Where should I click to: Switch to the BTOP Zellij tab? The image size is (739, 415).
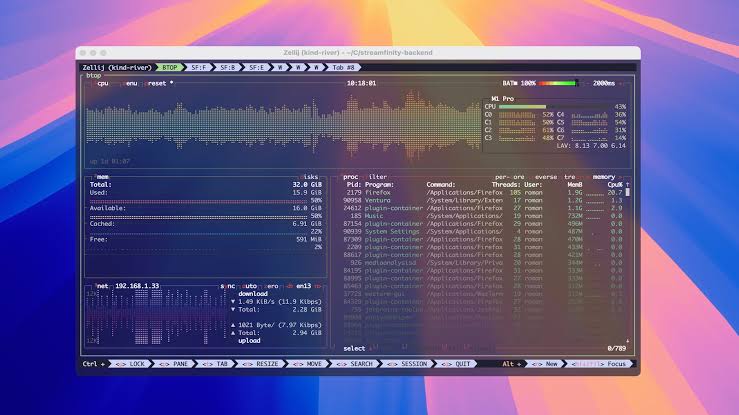point(170,67)
